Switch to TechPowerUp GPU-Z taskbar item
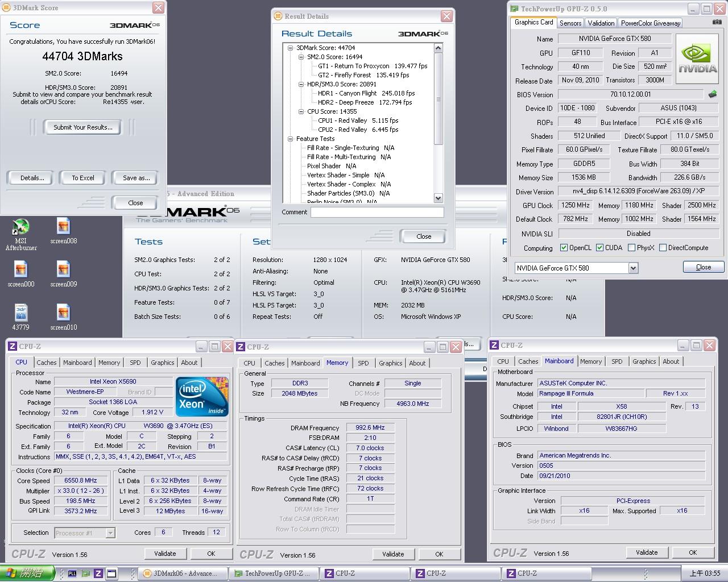728x582 pixels. point(273,573)
